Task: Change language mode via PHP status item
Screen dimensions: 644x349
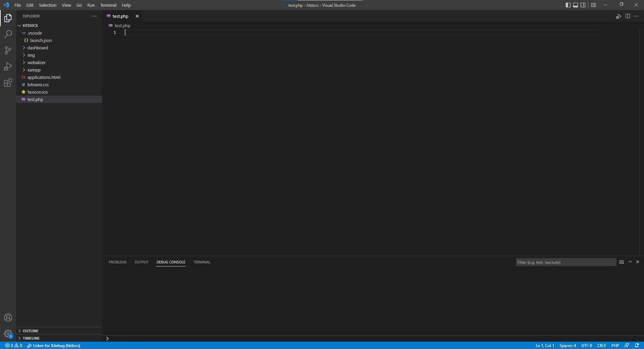Action: point(615,345)
